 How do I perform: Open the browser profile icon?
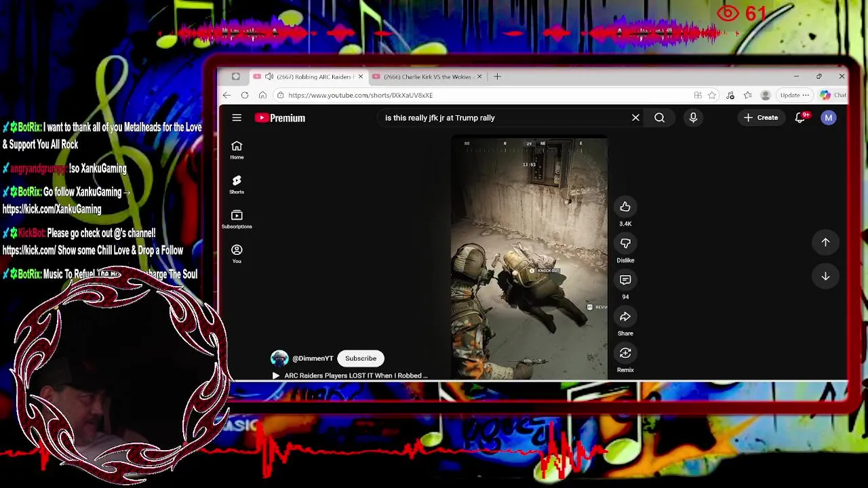pos(766,96)
